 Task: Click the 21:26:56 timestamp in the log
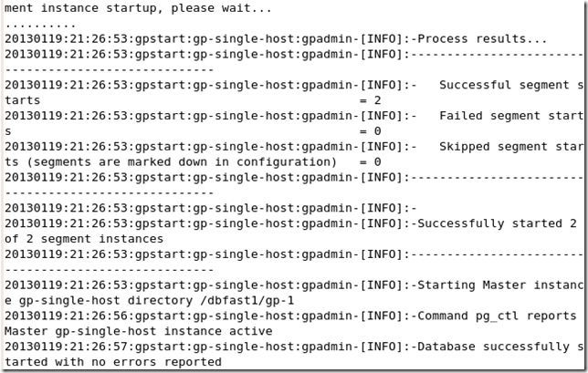pyautogui.click(x=98, y=316)
